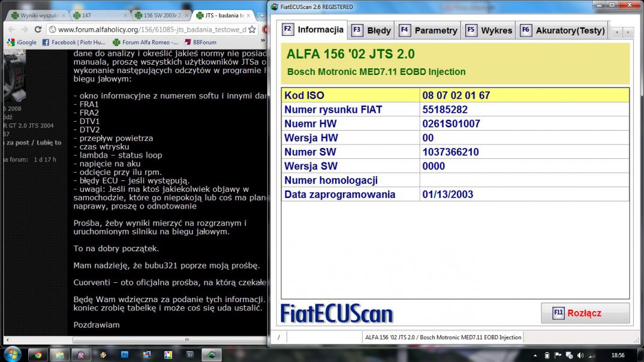Select the Wersja SW value 0000

[434, 166]
